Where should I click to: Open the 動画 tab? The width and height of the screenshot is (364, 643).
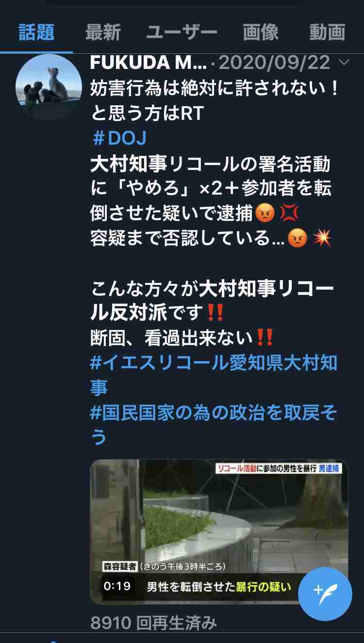(x=327, y=33)
